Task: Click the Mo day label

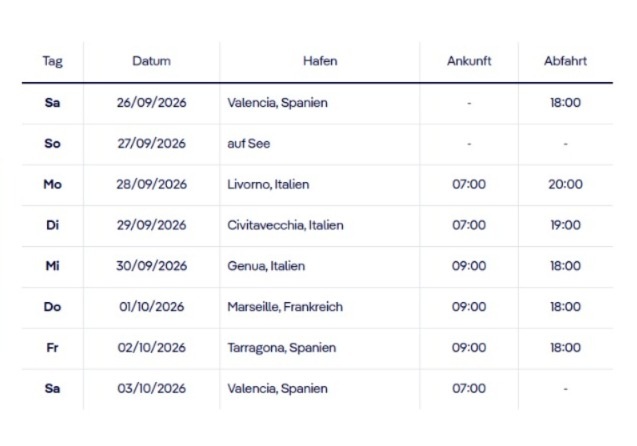Action: [52, 184]
